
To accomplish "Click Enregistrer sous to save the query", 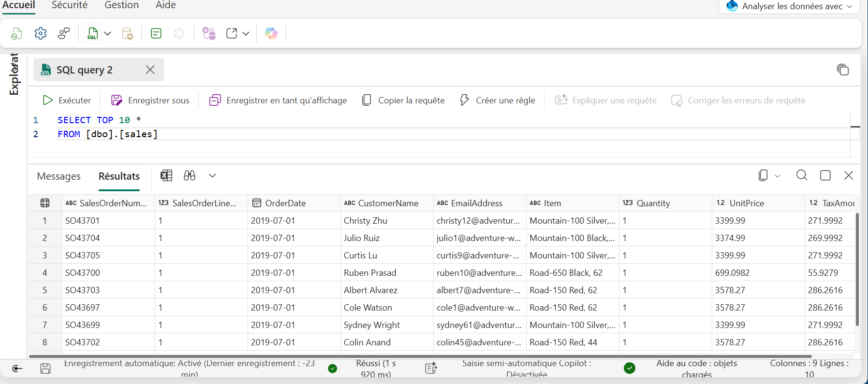I will coord(150,100).
